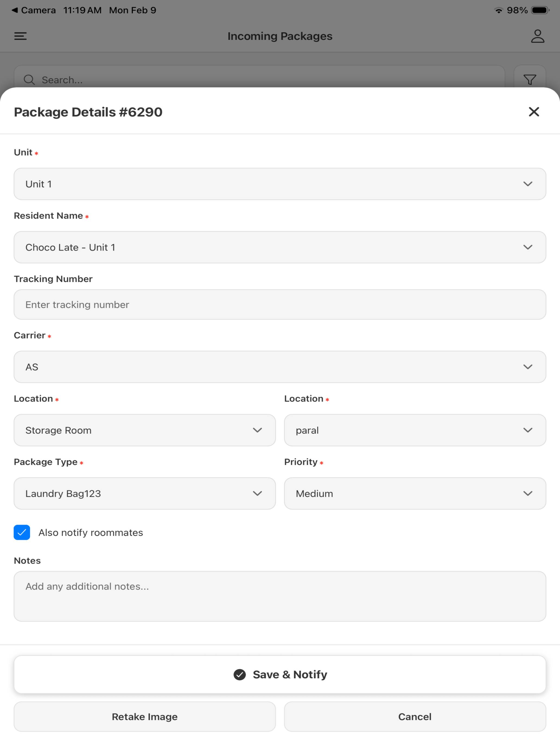The width and height of the screenshot is (560, 747).
Task: Focus the Tracking Number input field
Action: point(280,304)
